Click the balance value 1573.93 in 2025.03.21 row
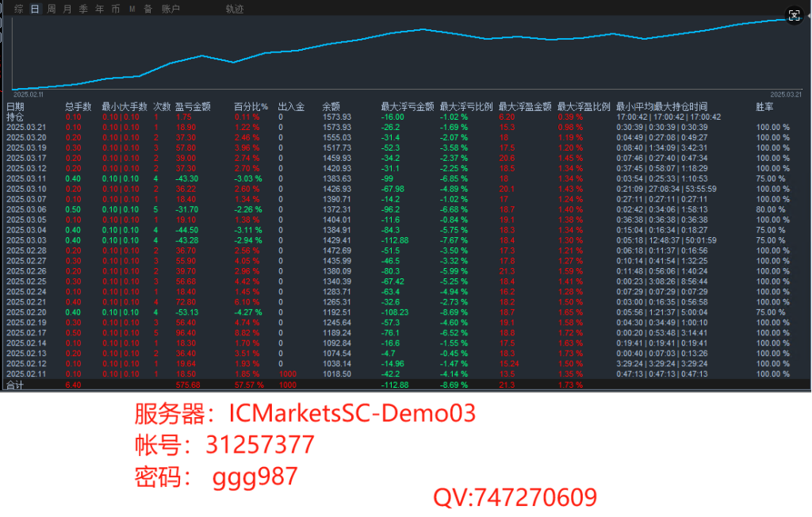This screenshot has width=812, height=517. [336, 128]
